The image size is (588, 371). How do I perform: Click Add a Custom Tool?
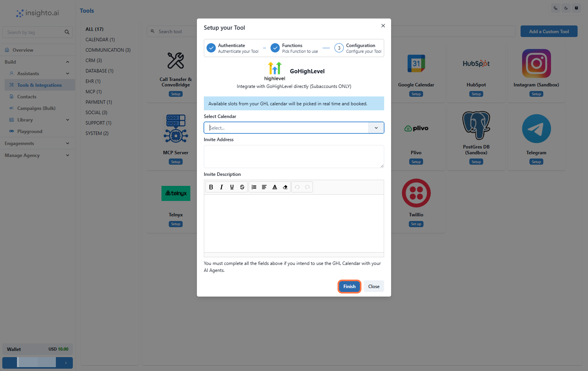pos(549,31)
